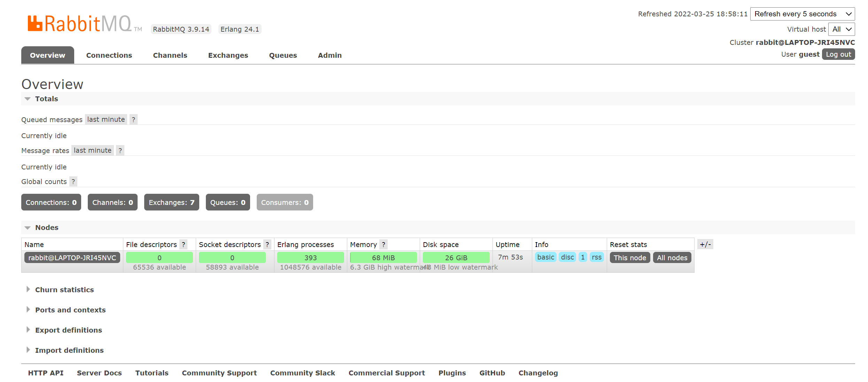Click the cluster name rabbit@LAPTOP-JRI45NVC
The width and height of the screenshot is (868, 382).
point(805,42)
